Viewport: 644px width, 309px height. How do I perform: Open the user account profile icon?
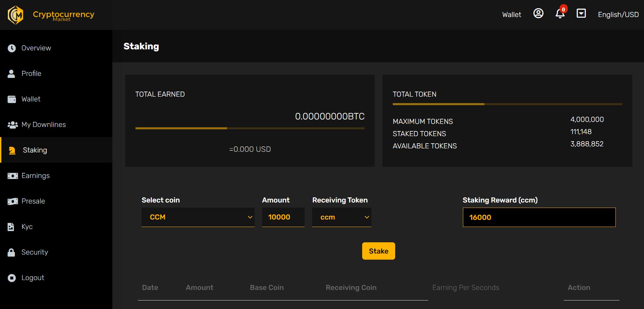click(x=538, y=13)
